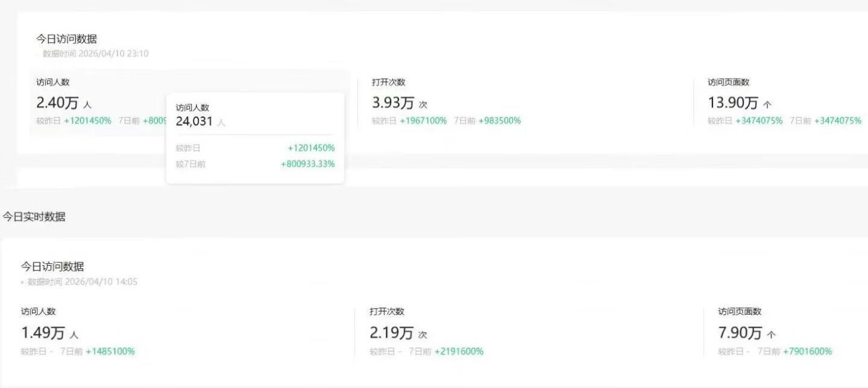The width and height of the screenshot is (868, 388).
Task: Click the 今日实时数据 section title
Action: 33,217
